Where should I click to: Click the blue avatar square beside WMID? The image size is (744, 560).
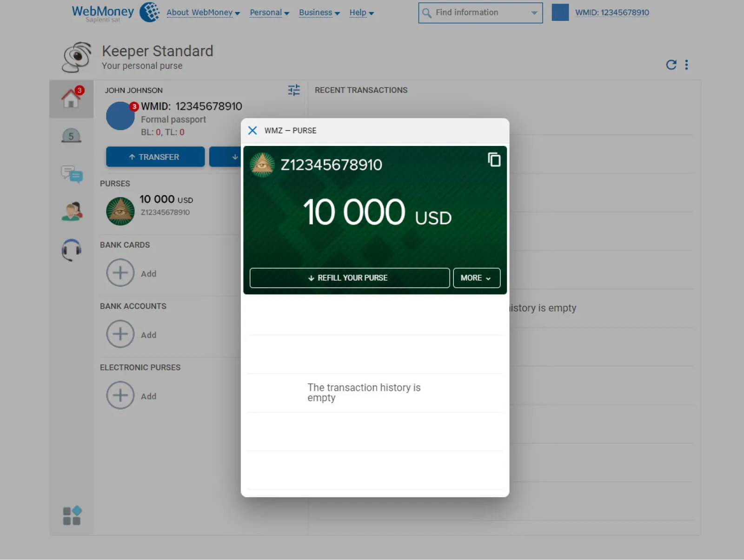[560, 13]
